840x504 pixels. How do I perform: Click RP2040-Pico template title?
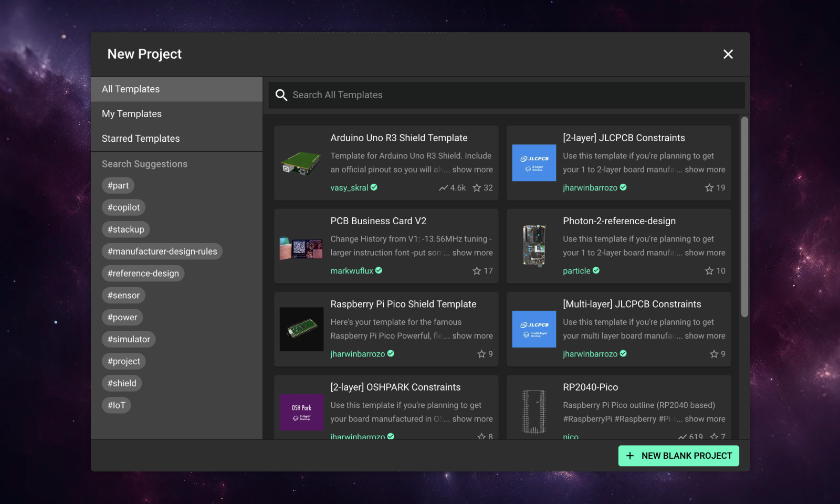pyautogui.click(x=591, y=387)
